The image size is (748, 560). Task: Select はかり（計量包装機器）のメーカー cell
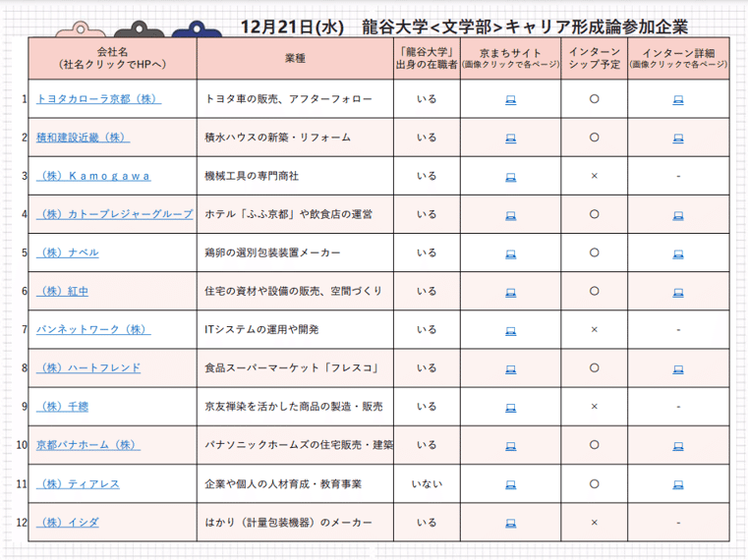click(x=295, y=523)
